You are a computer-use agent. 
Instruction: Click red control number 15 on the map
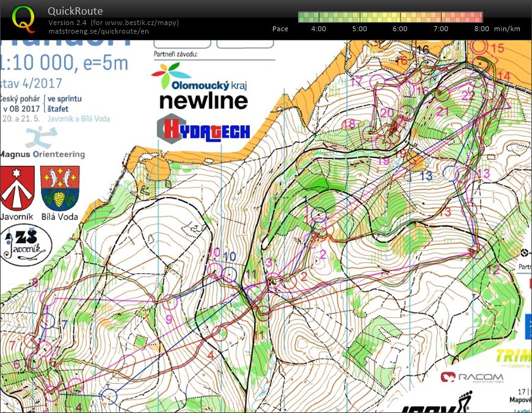pos(497,48)
